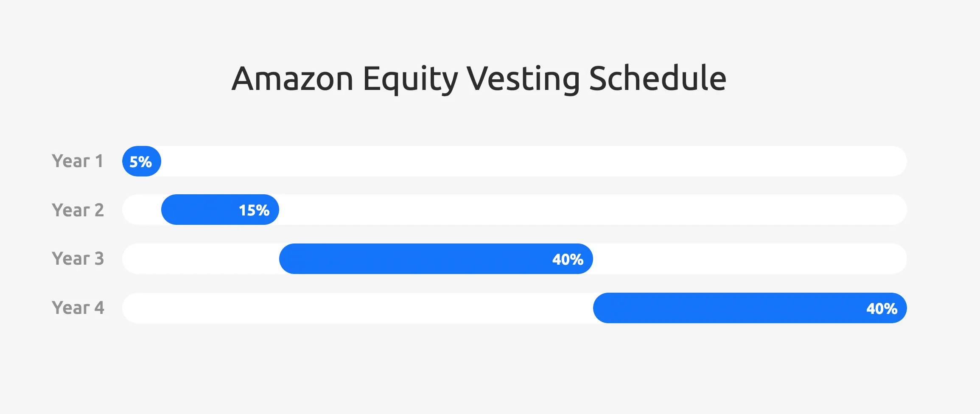
Task: Click empty white track in Year 1 row
Action: pos(530,161)
